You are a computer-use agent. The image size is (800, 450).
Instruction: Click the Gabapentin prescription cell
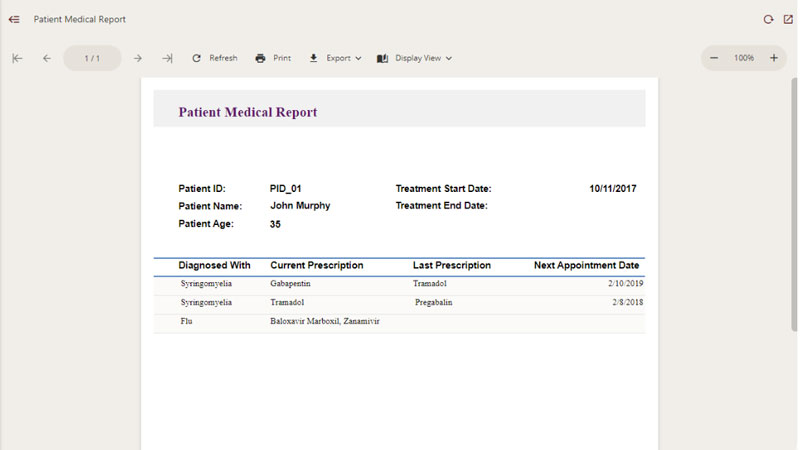(x=291, y=284)
